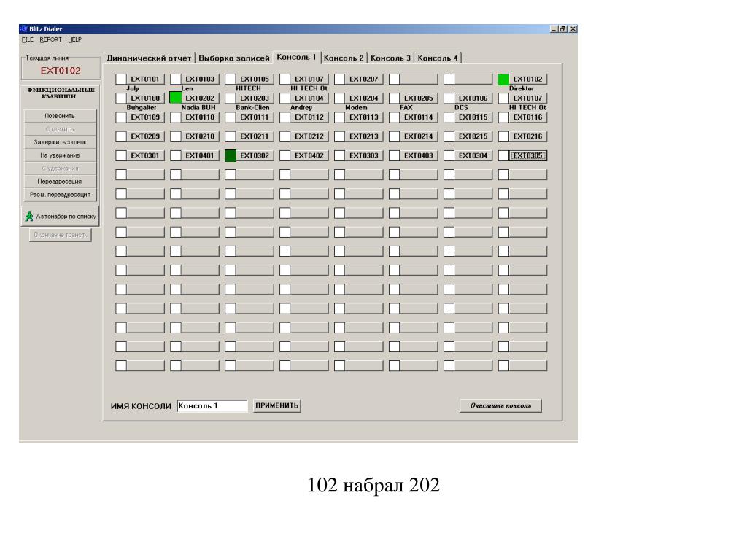Toggle the checkbox next to EXT0103
This screenshot has height=560, width=747.
[176, 79]
